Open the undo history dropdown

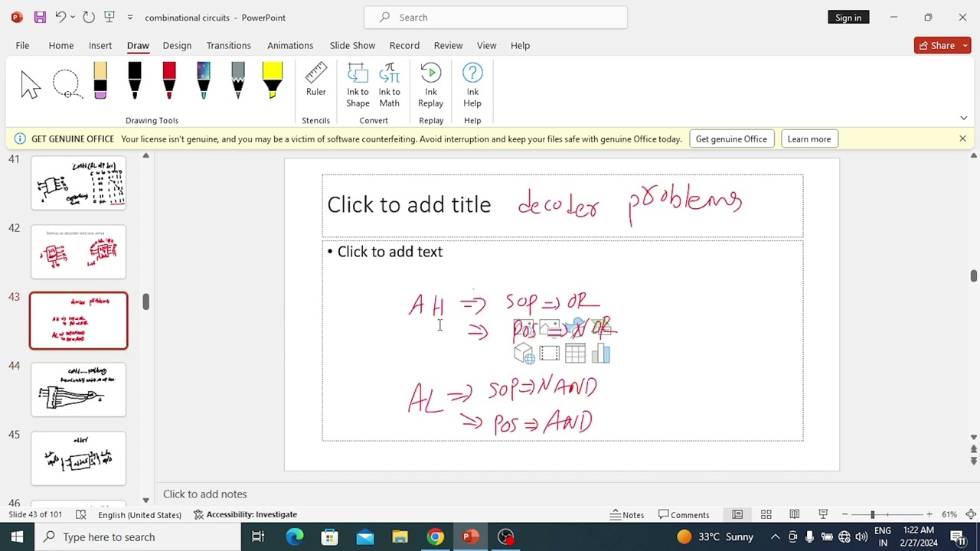point(73,17)
